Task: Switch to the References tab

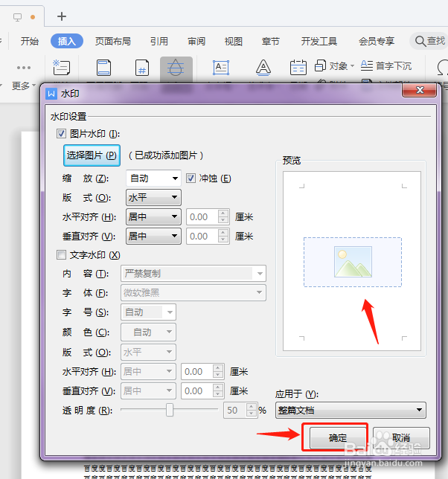Action: coord(159,41)
